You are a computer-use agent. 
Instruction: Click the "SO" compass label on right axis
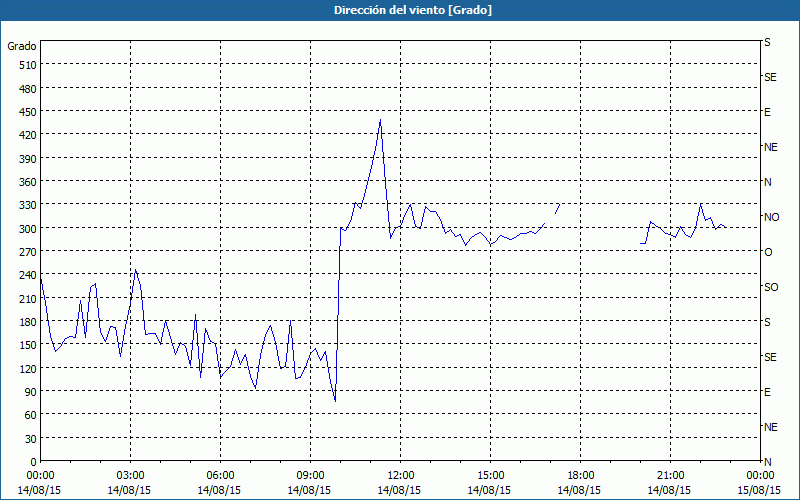coord(771,287)
